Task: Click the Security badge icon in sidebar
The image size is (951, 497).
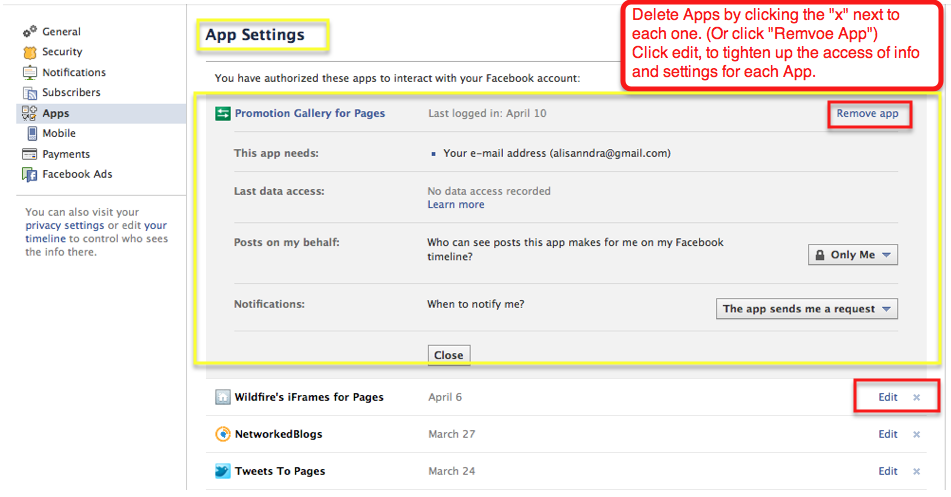Action: pos(29,52)
